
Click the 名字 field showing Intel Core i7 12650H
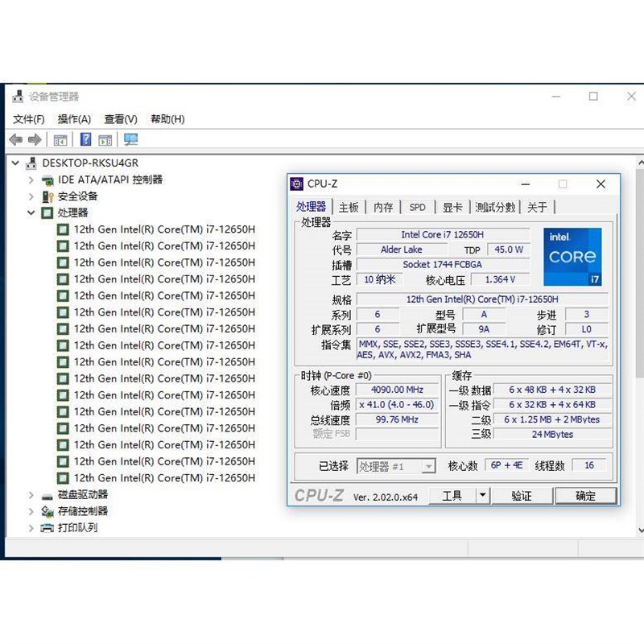point(443,234)
